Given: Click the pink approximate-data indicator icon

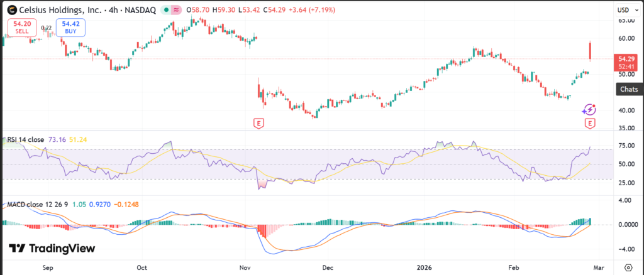Looking at the screenshot, I should click(176, 11).
